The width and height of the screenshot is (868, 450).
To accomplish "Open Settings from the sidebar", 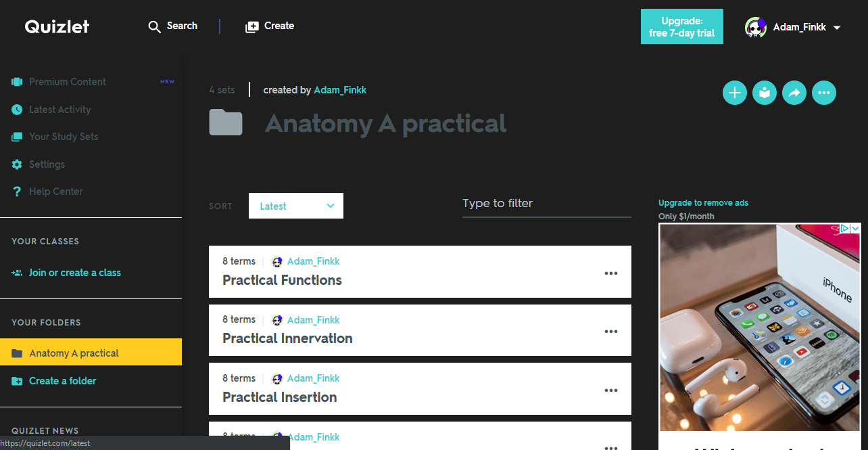I will (45, 164).
